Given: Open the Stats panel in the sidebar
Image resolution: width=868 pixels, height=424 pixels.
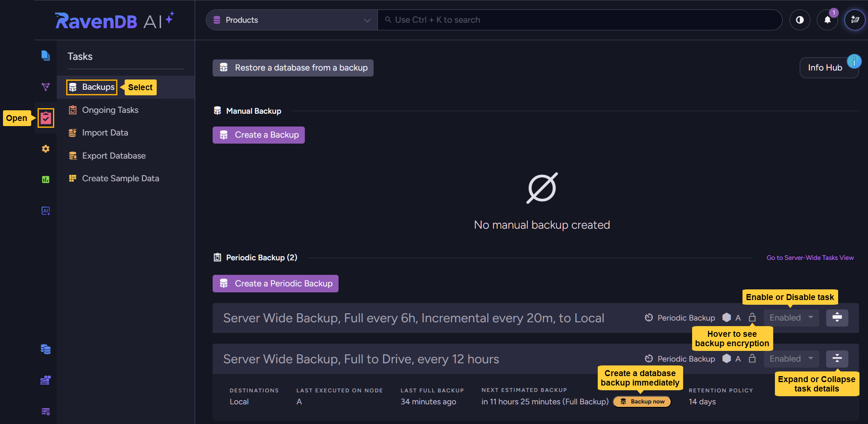Looking at the screenshot, I should point(46,180).
